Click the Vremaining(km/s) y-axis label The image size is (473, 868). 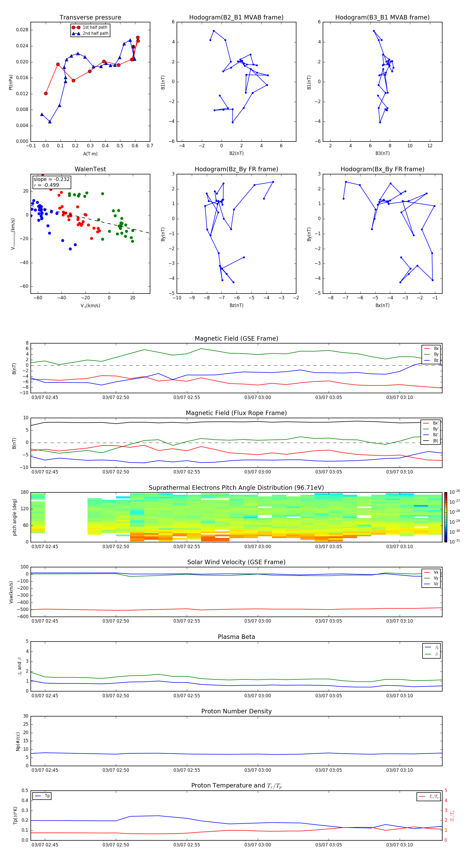[x=13, y=234]
